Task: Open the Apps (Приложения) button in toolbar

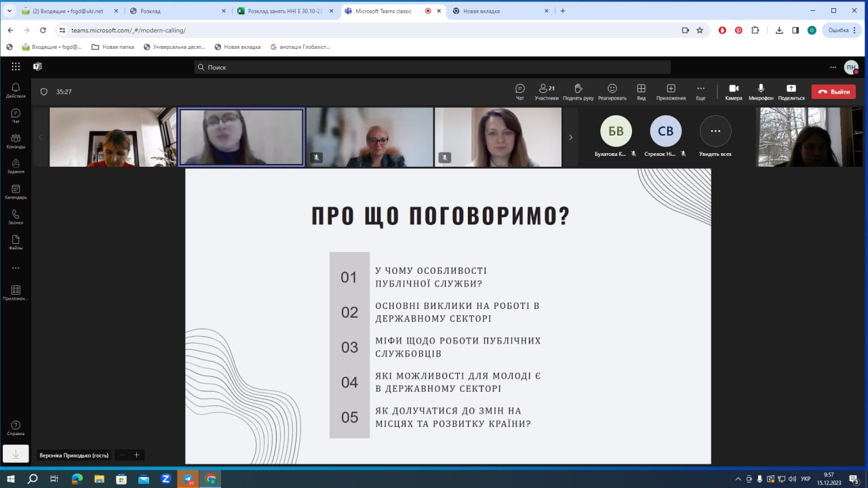Action: tap(671, 91)
